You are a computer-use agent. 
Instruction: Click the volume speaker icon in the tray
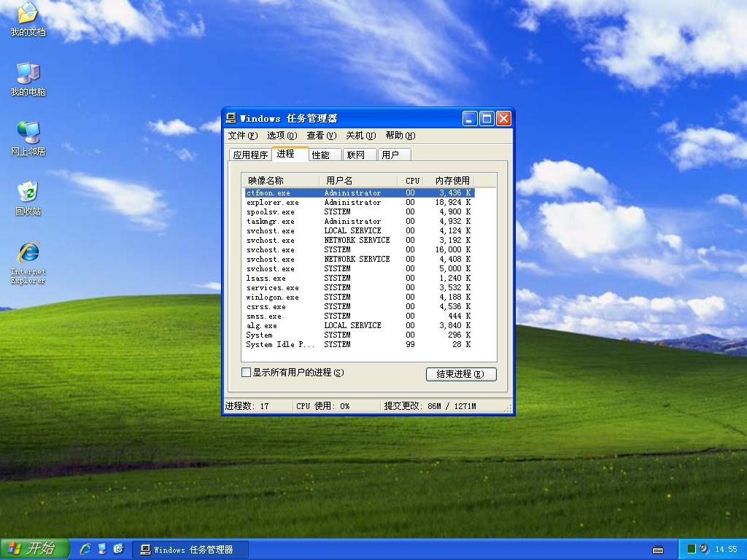click(703, 549)
